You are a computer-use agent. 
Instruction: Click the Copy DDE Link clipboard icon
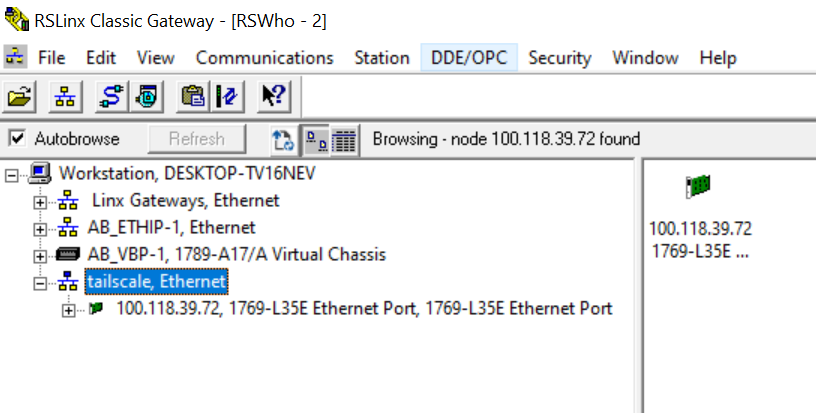[193, 96]
